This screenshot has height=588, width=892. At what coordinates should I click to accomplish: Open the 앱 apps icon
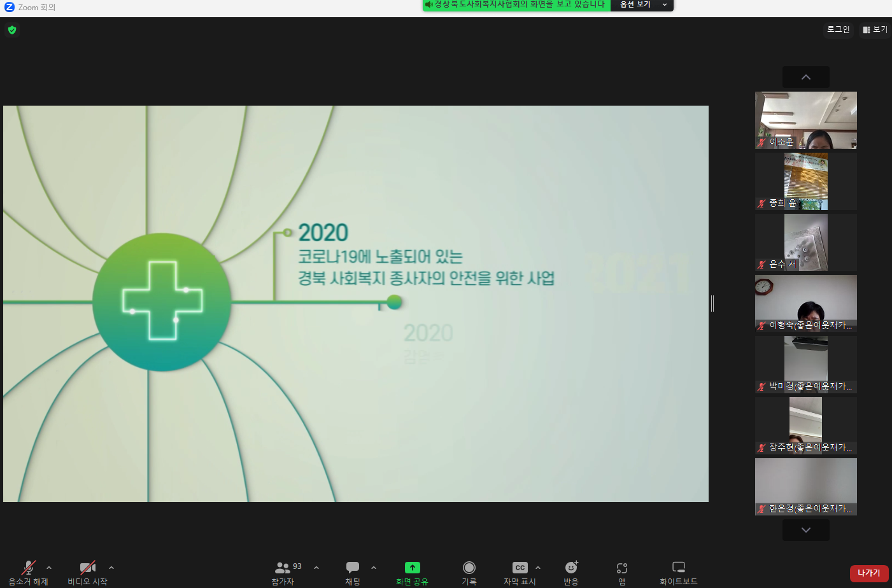[x=622, y=568]
